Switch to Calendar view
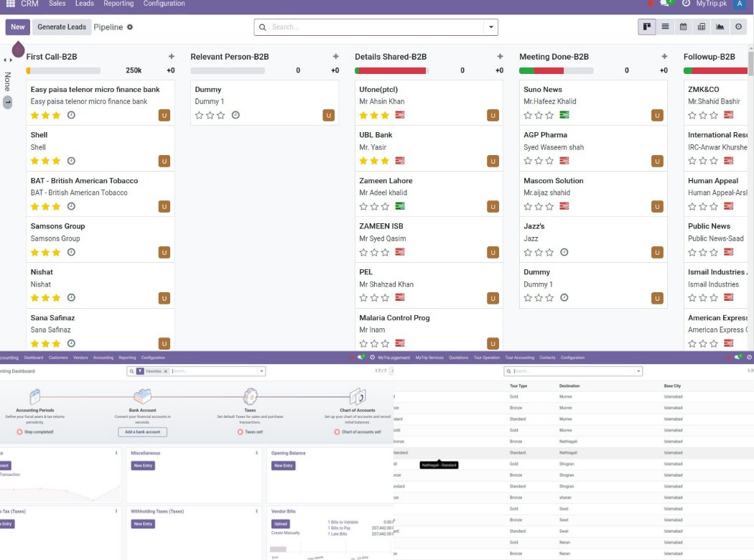This screenshot has height=560, width=754. (684, 27)
